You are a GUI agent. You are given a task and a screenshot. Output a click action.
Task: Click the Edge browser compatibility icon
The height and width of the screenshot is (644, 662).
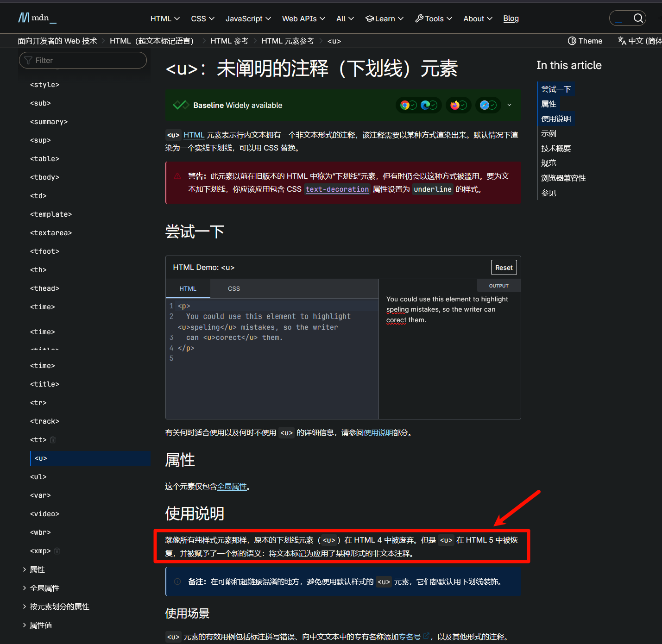click(425, 105)
